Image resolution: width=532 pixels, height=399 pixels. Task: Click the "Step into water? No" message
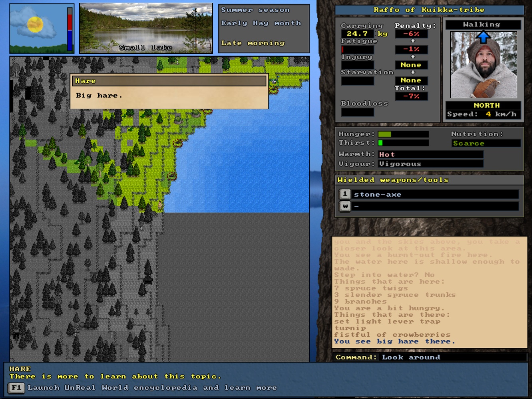tap(384, 275)
